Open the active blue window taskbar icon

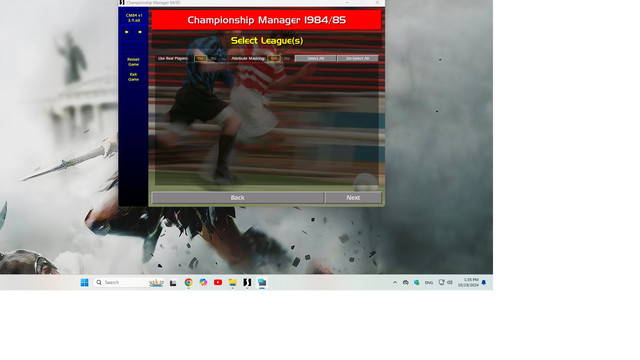coord(262,282)
